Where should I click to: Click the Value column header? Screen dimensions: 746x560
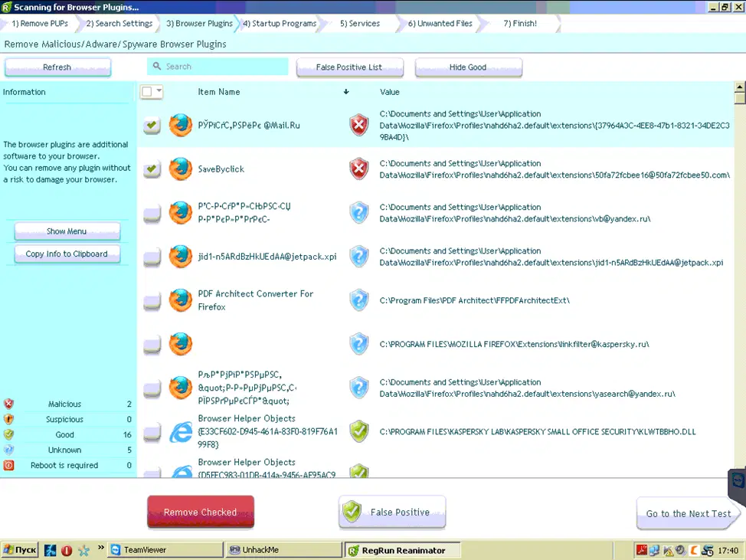(x=390, y=92)
